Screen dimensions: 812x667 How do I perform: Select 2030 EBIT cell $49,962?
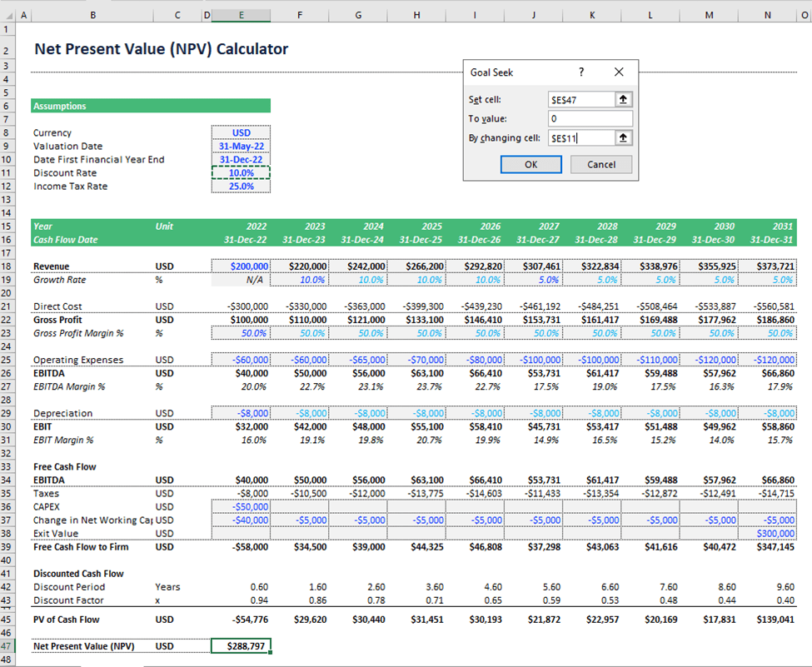click(709, 426)
